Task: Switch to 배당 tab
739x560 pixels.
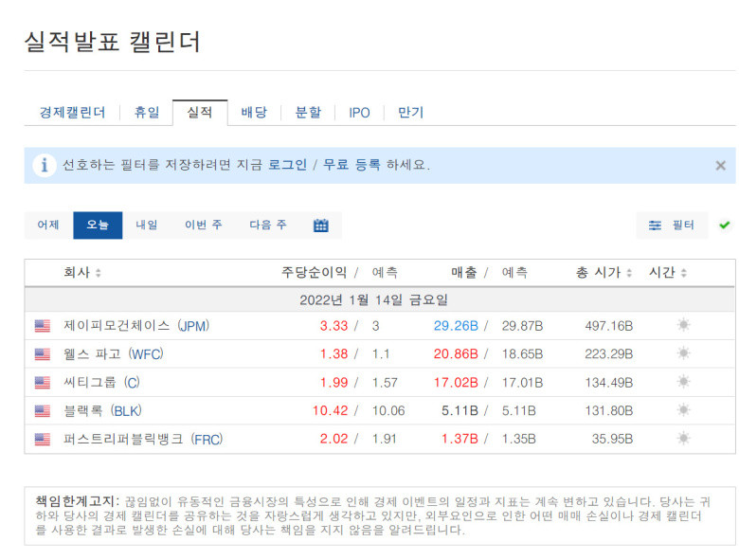Action: pyautogui.click(x=254, y=113)
